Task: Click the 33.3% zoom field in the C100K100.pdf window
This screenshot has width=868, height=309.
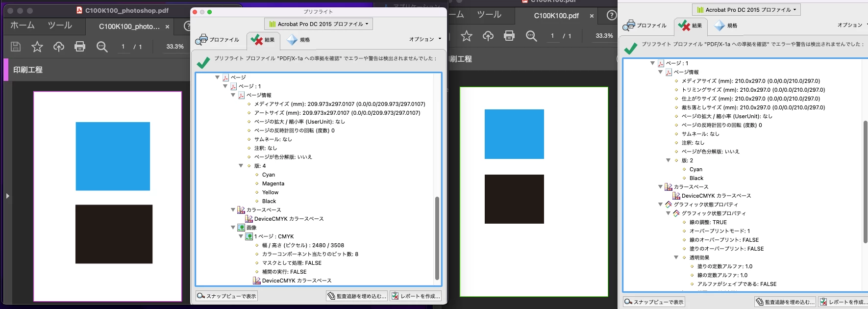Action: (604, 36)
